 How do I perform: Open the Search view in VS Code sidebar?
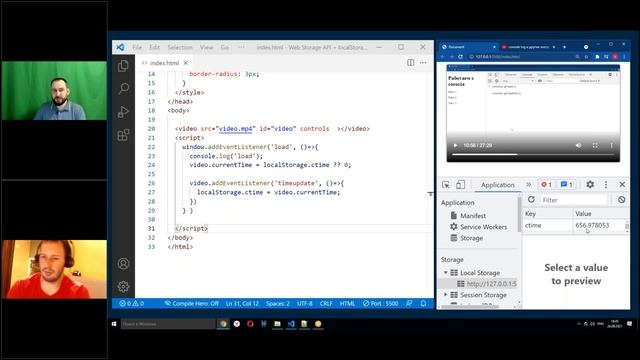tap(123, 88)
